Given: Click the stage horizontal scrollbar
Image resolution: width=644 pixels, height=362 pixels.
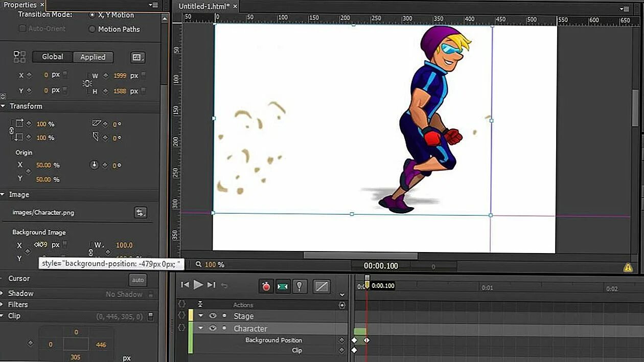Looking at the screenshot, I should (360, 256).
